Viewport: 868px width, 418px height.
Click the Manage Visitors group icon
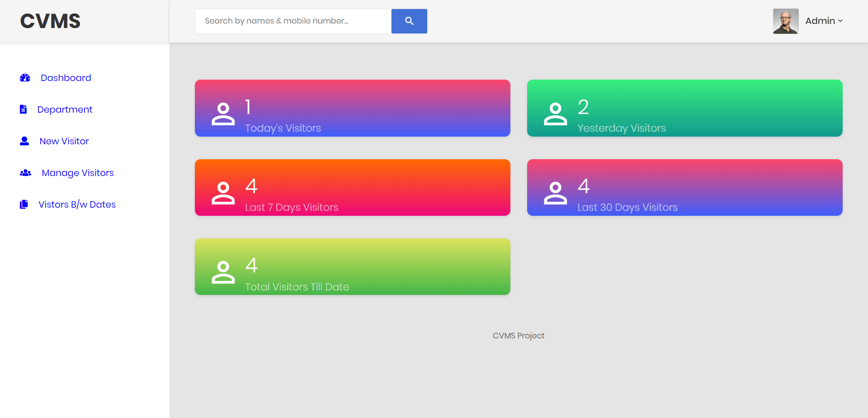(x=25, y=172)
